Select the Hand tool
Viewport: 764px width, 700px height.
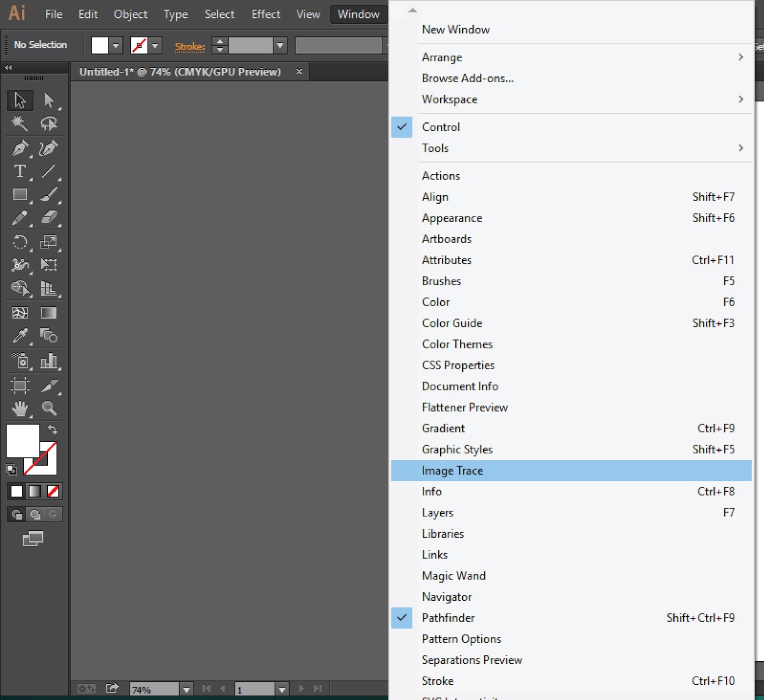[20, 408]
